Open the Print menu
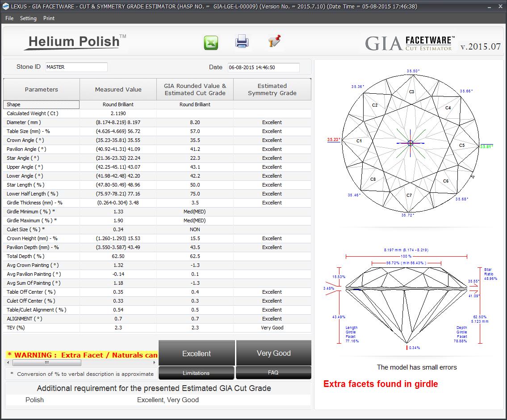507x420 pixels. coord(49,18)
